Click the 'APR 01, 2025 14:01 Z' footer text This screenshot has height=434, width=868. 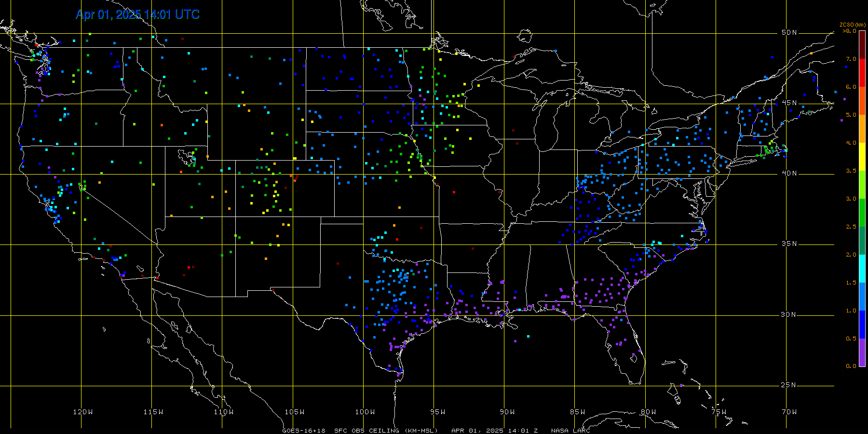pos(495,430)
